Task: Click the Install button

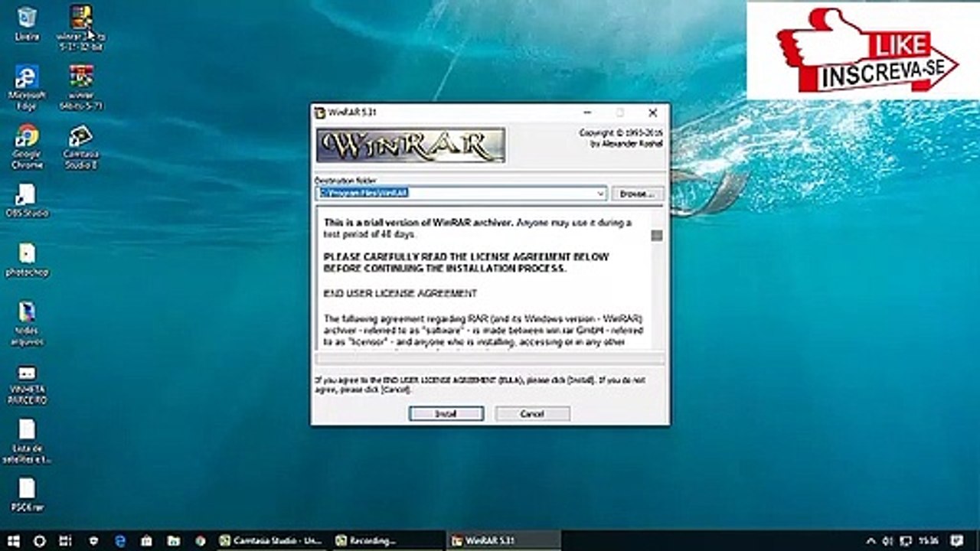Action: point(446,413)
